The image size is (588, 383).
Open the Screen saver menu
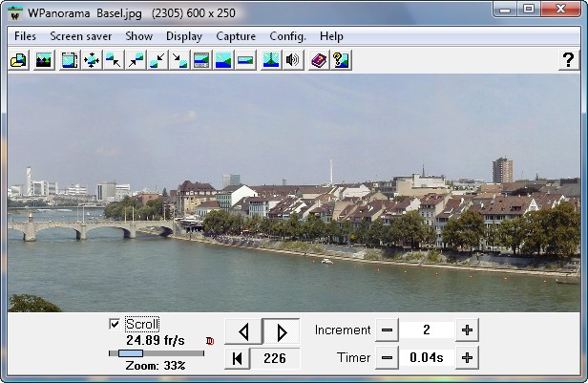click(x=80, y=36)
